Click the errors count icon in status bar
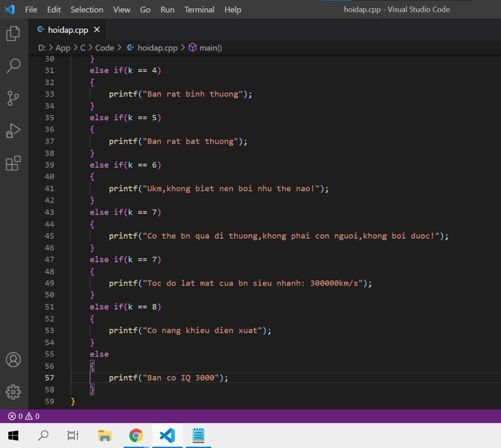 tap(12, 416)
